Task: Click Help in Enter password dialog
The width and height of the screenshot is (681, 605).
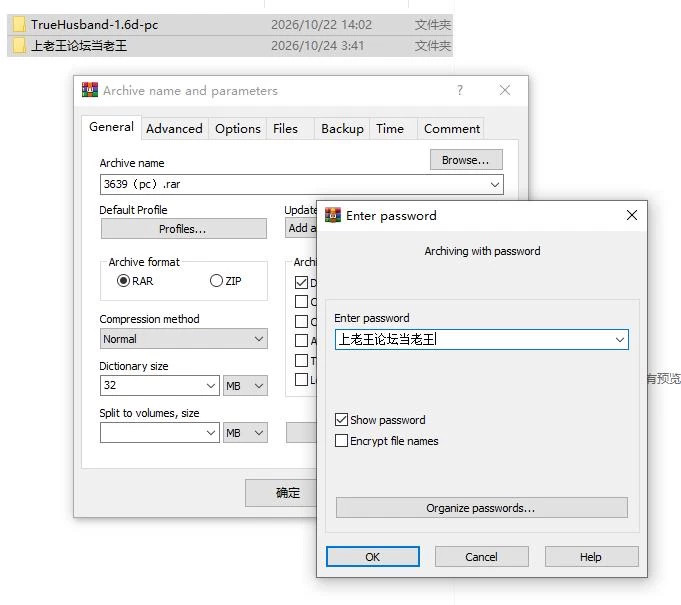Action: click(591, 557)
